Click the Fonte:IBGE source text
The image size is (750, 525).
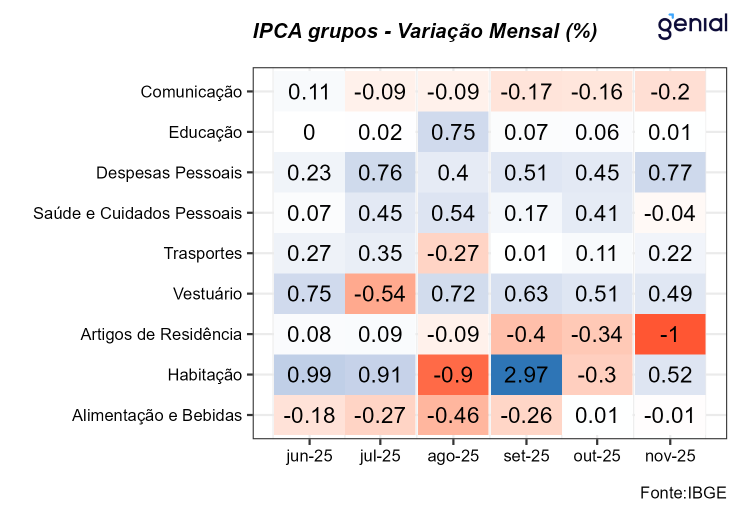(683, 493)
